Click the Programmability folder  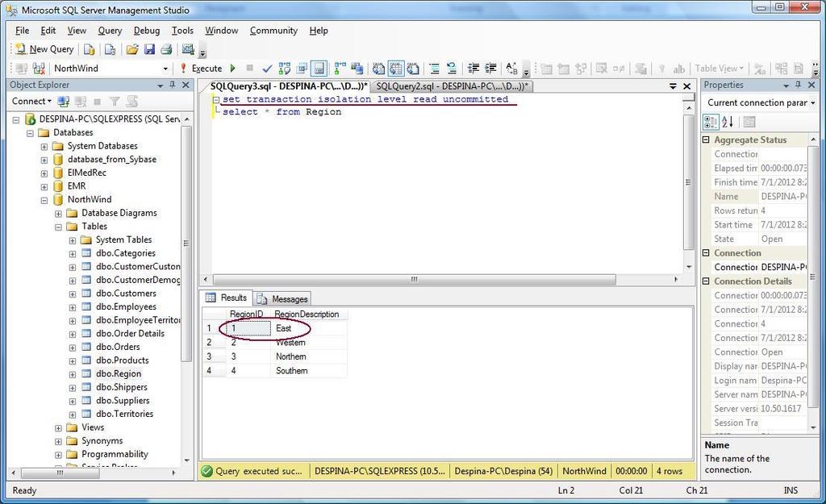click(115, 454)
